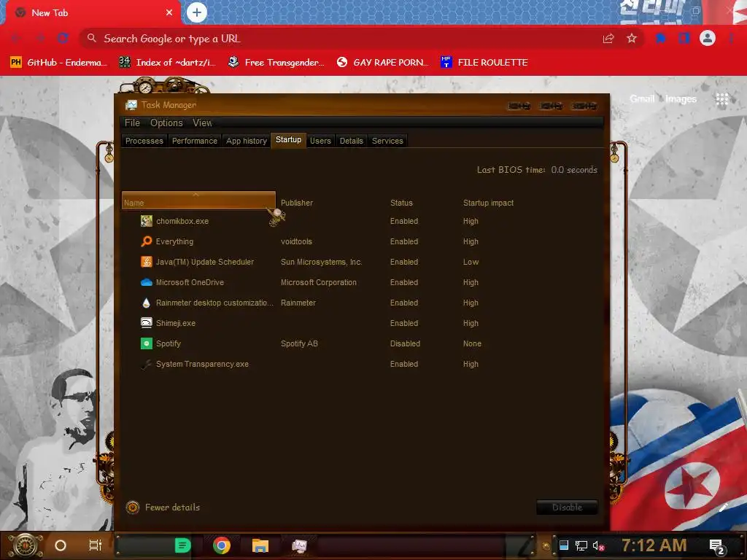Click the Task Manager title bar icon
The width and height of the screenshot is (747, 560).
[x=131, y=105]
